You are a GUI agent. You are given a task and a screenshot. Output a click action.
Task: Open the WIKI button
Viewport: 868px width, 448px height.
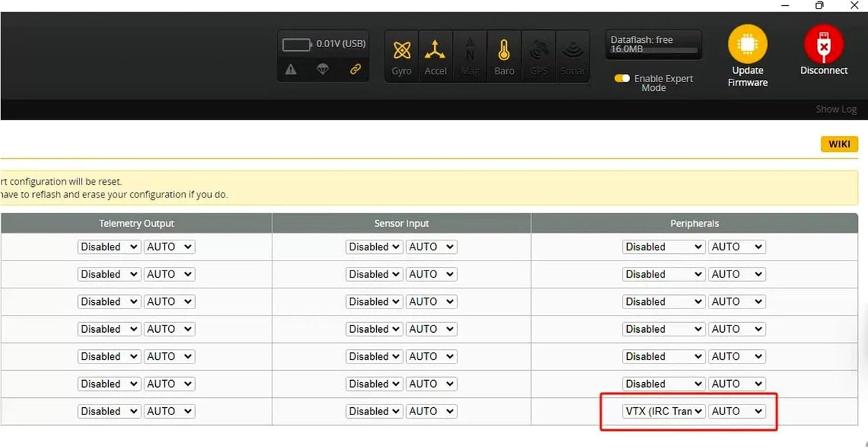coord(839,145)
